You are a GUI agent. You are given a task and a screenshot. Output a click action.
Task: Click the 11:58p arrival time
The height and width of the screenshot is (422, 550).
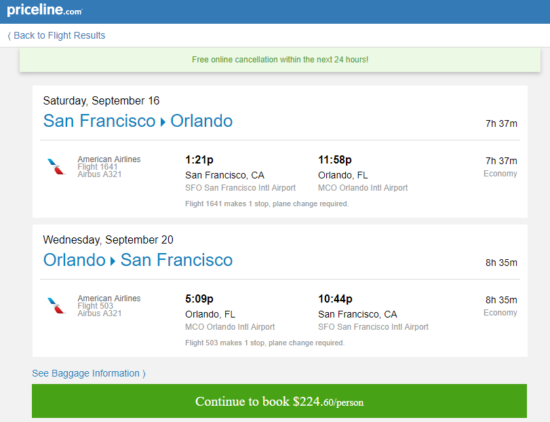335,160
